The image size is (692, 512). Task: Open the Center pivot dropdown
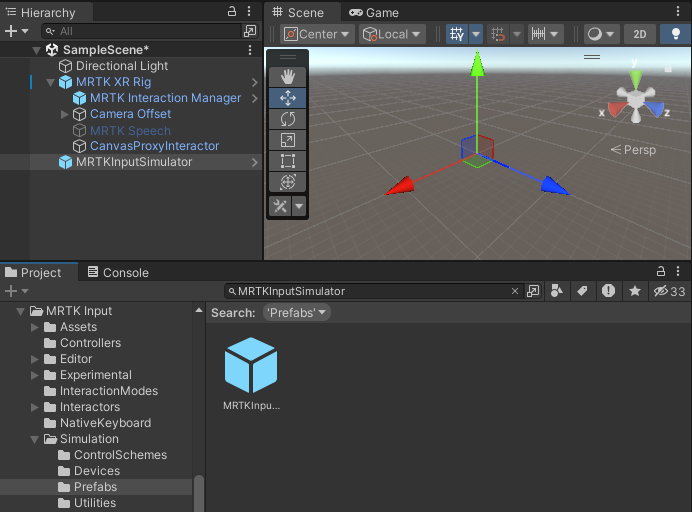317,34
